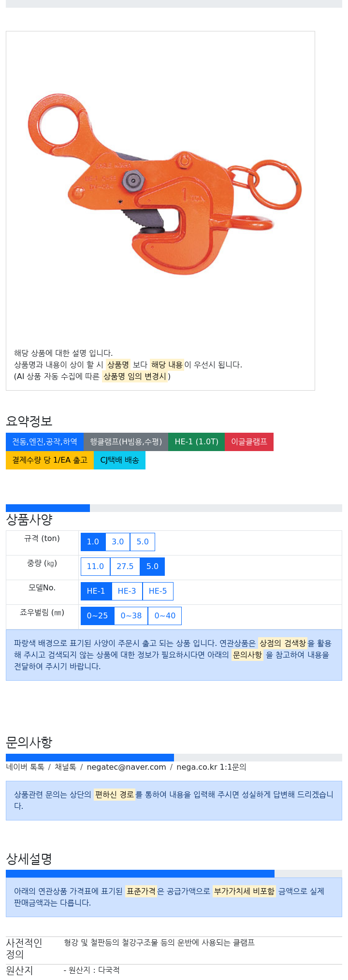The width and height of the screenshot is (348, 980).
Task: Select the 전동,엔진,공작,하역 category tag
Action: 44,442
